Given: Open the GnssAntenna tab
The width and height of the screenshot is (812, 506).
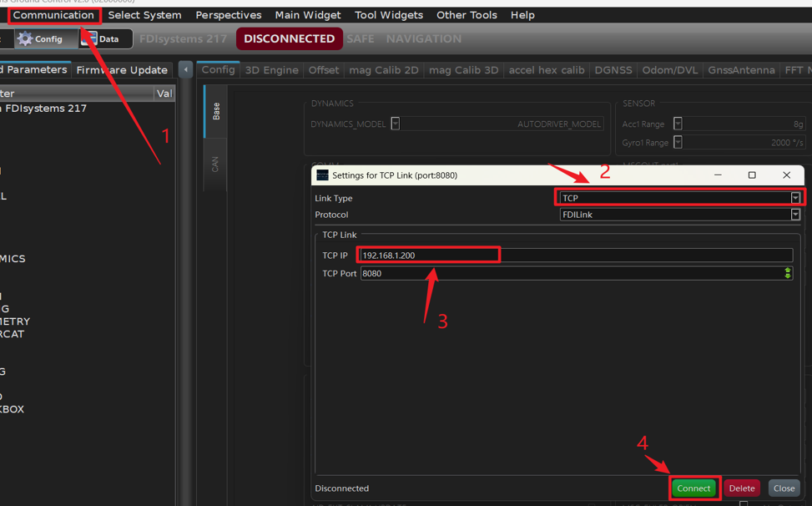Looking at the screenshot, I should coord(741,70).
